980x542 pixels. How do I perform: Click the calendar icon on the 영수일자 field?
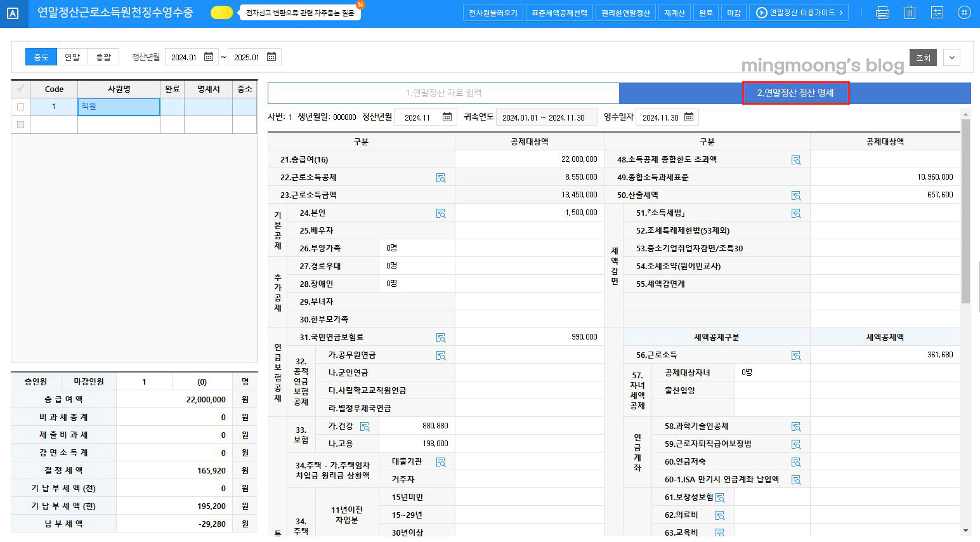688,117
